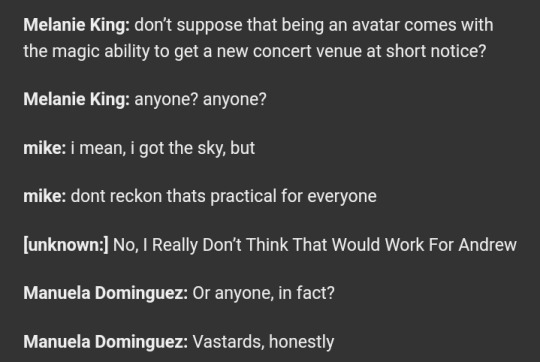The width and height of the screenshot is (540, 362).
Task: Click the word 'everyone' in mike's message
Action: point(342,197)
